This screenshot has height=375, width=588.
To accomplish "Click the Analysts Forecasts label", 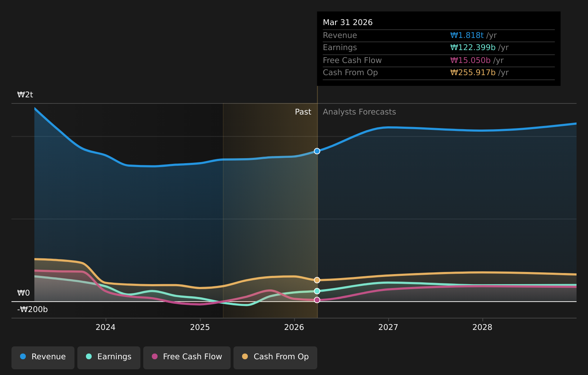I will [360, 112].
